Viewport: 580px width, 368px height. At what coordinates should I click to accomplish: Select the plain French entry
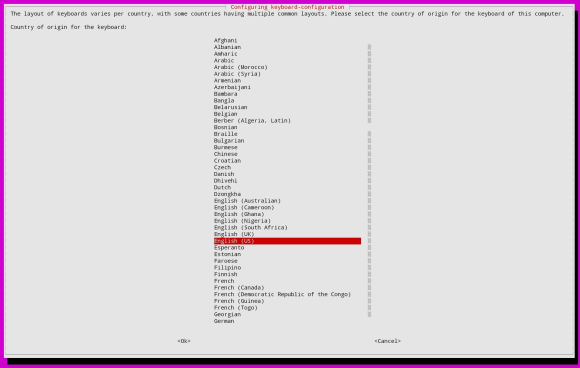coord(224,281)
